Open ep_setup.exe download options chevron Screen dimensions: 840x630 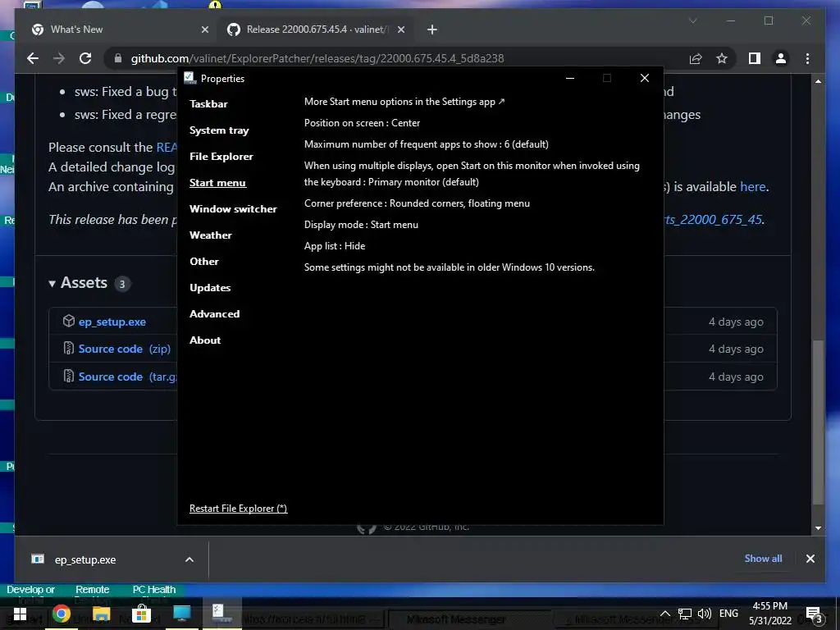[x=189, y=559]
